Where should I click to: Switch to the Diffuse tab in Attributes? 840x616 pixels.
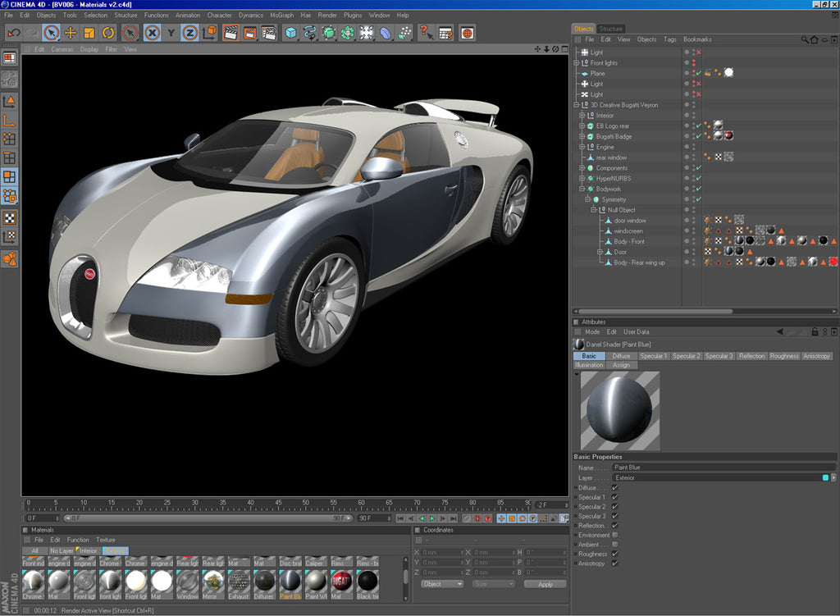[x=622, y=356]
